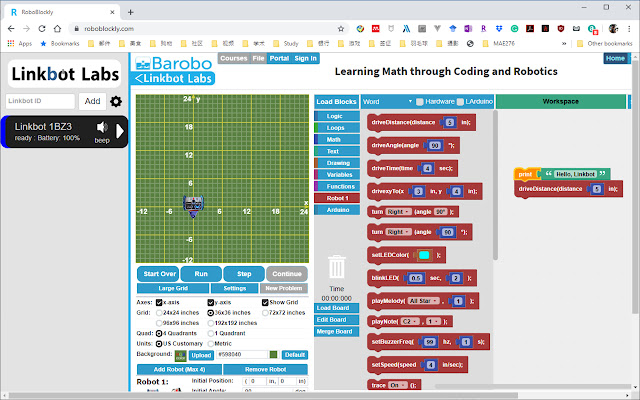640x400 pixels.
Task: Click the green background color swatch
Action: point(273,355)
